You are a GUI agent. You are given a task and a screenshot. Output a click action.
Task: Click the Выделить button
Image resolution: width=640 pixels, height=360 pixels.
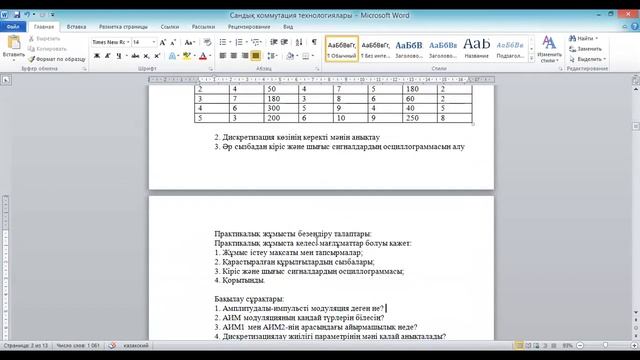coord(588,59)
